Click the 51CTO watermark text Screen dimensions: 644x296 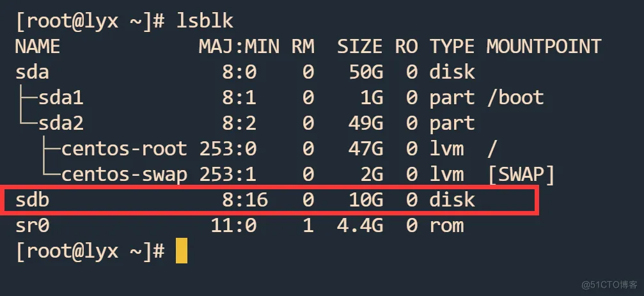coord(609,284)
